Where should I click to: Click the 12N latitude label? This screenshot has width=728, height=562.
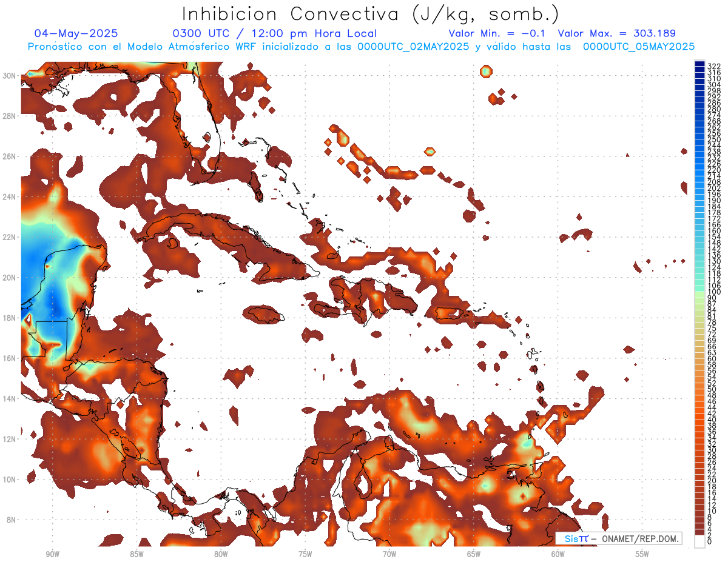coord(9,439)
